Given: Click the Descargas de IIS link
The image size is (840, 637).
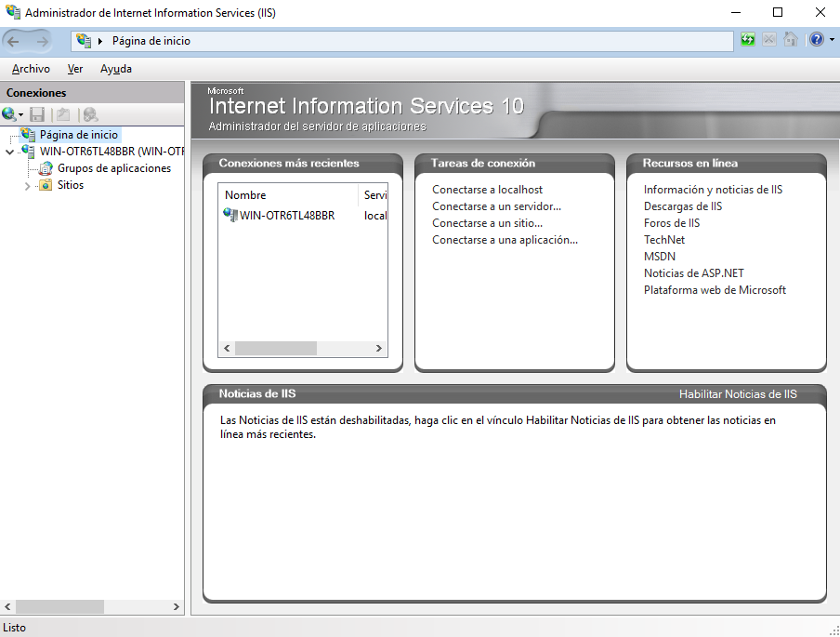Looking at the screenshot, I should (x=682, y=206).
